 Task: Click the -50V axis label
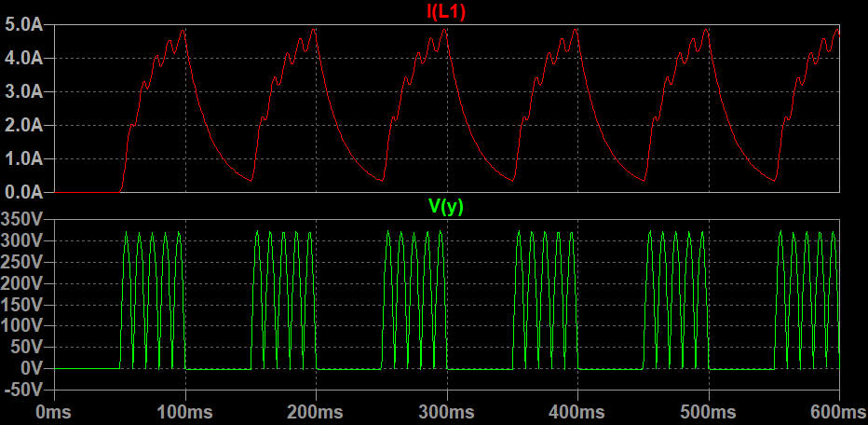(24, 391)
